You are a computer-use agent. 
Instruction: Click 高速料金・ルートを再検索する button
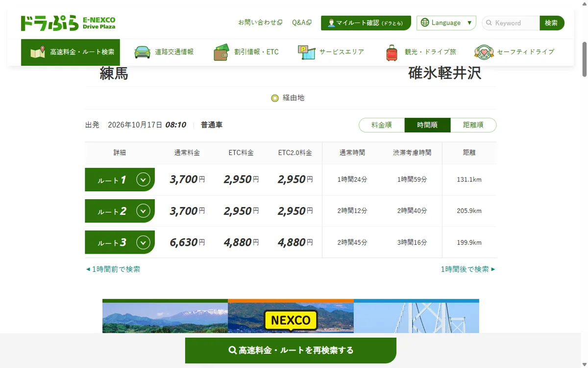[291, 350]
